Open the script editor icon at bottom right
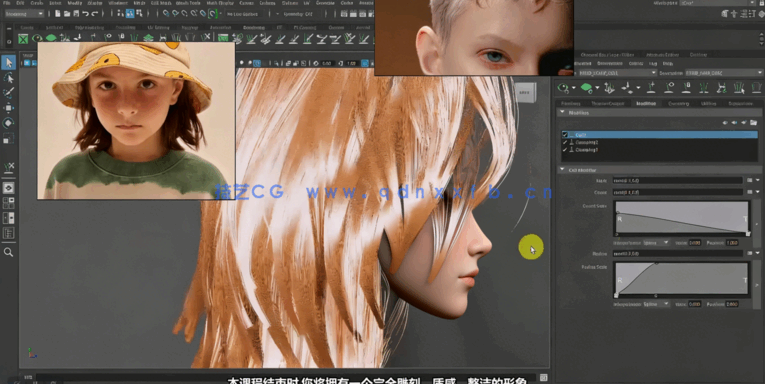 coord(544,378)
